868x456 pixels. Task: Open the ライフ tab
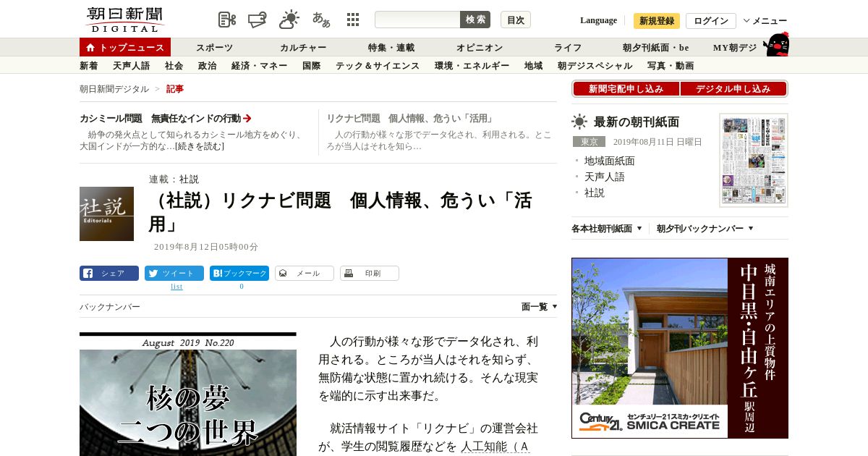[x=568, y=48]
